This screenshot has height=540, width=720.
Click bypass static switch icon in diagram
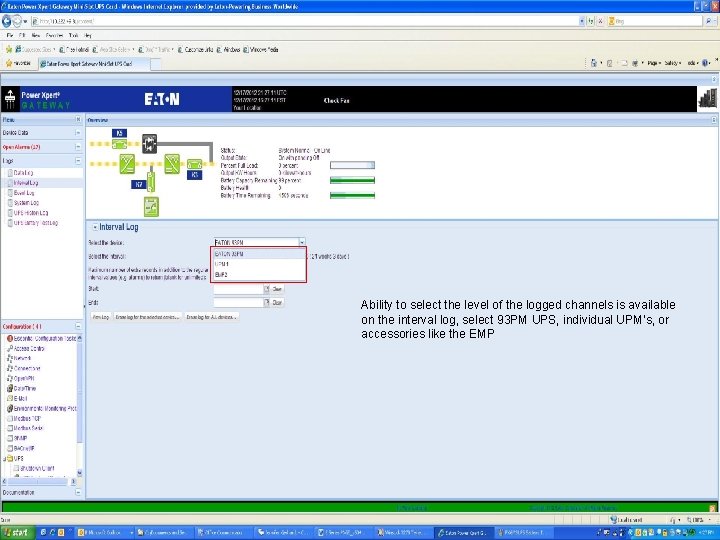coord(149,144)
